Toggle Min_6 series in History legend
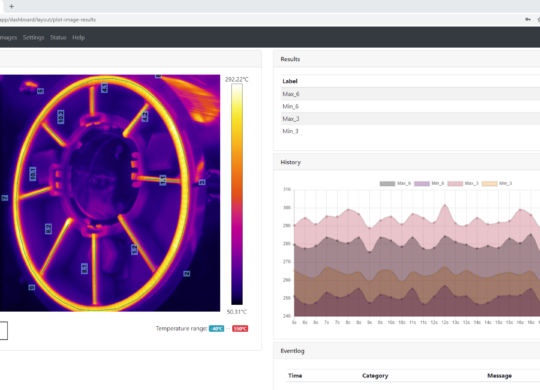540x390 pixels. (429, 183)
